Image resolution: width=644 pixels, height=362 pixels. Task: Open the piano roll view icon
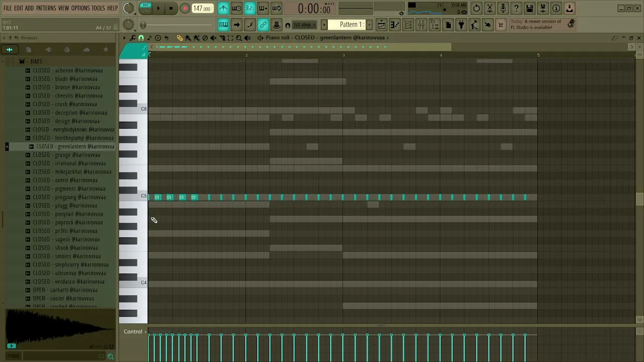395,25
